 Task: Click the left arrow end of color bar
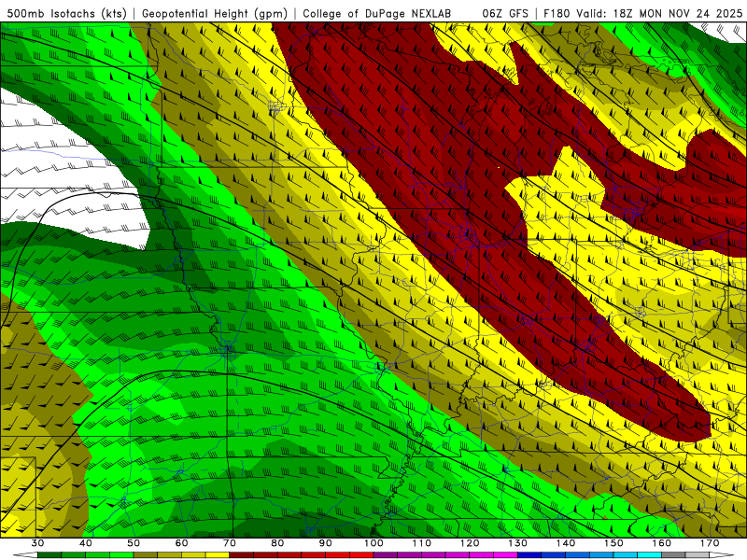tap(25, 555)
